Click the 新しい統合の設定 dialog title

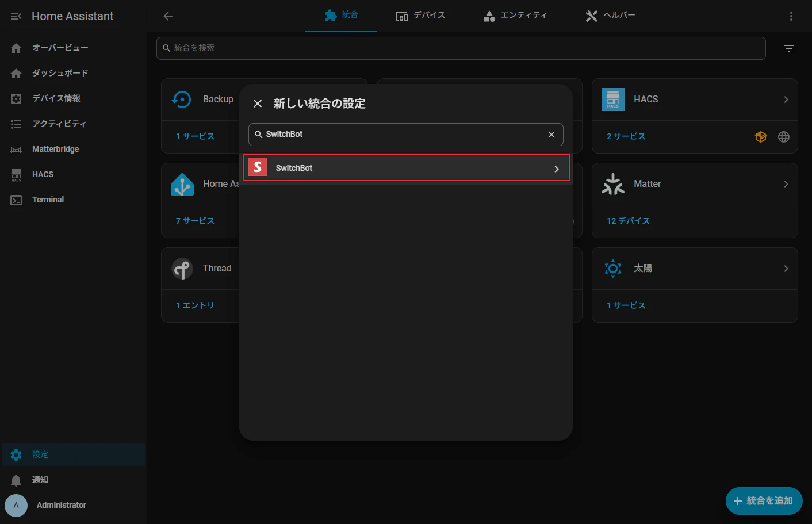coord(320,104)
